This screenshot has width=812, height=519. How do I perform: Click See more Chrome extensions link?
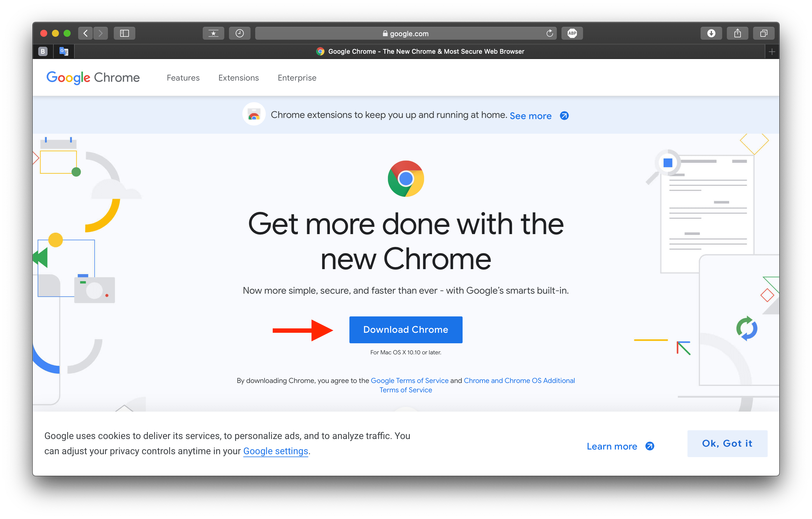click(x=530, y=116)
